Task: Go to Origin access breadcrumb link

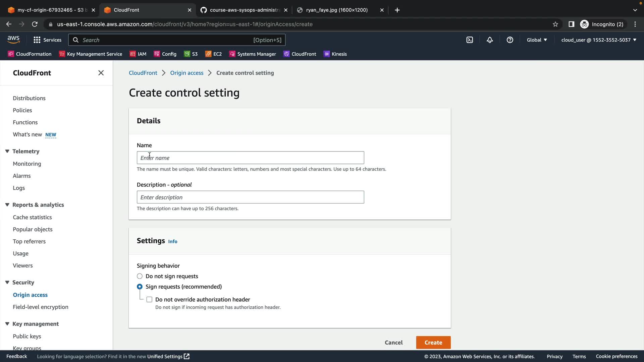Action: tap(186, 73)
